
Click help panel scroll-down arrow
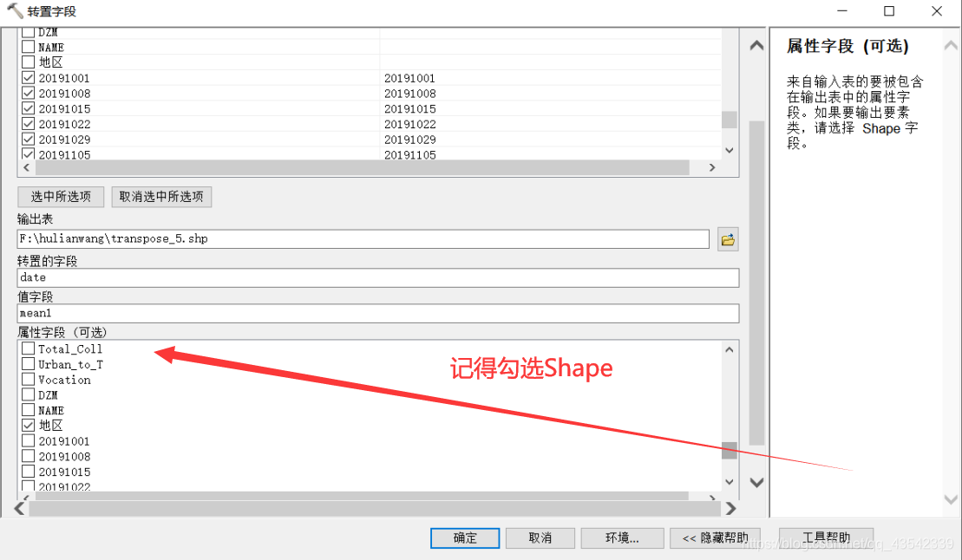point(951,500)
